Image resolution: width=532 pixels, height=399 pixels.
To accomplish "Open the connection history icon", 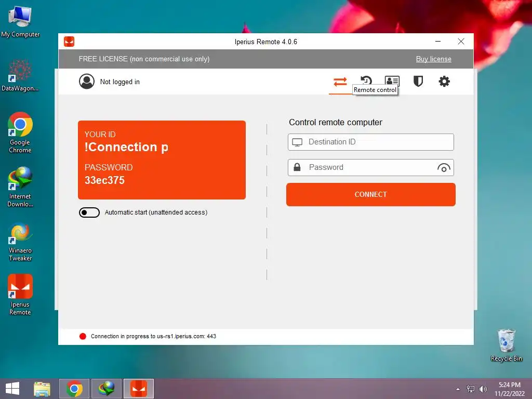I will click(x=366, y=81).
